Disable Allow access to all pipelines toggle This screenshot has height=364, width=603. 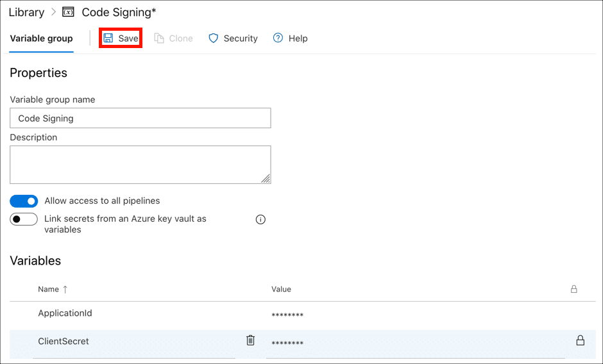pos(24,201)
